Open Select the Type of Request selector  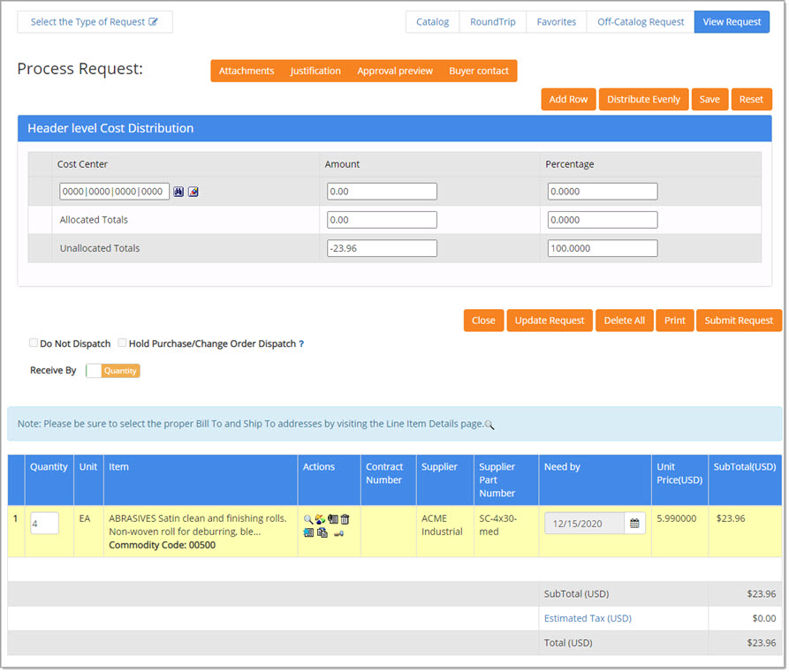tap(95, 22)
